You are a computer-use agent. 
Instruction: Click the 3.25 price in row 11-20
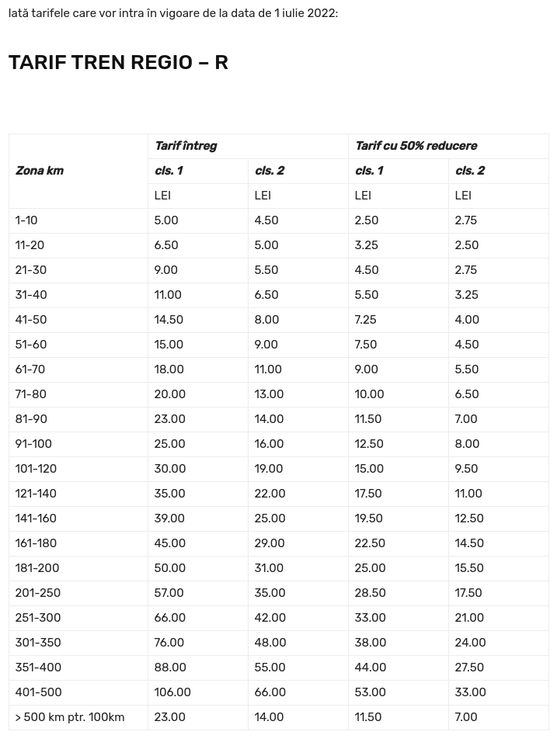click(367, 245)
